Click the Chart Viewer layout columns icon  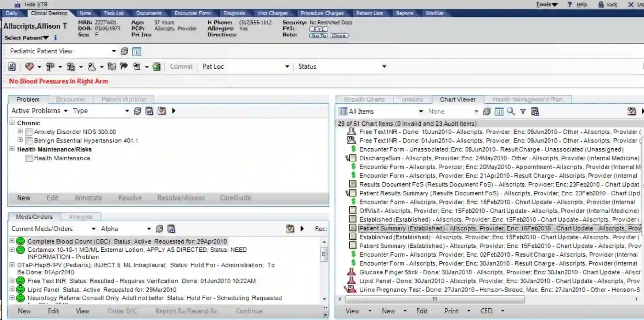(499, 112)
